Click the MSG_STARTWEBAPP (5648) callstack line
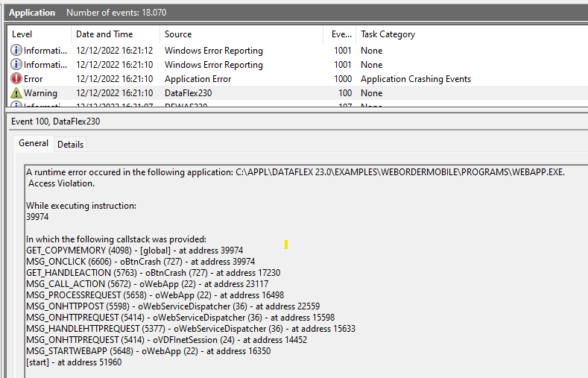 click(148, 351)
